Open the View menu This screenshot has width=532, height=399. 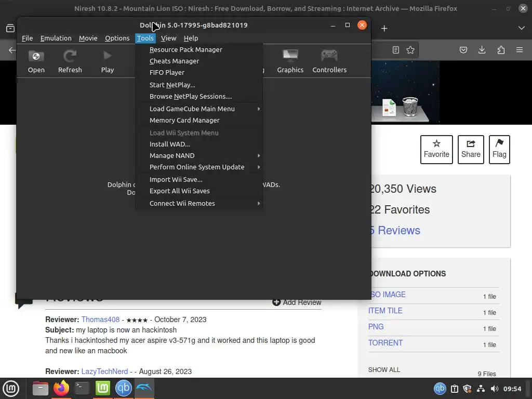(x=168, y=38)
